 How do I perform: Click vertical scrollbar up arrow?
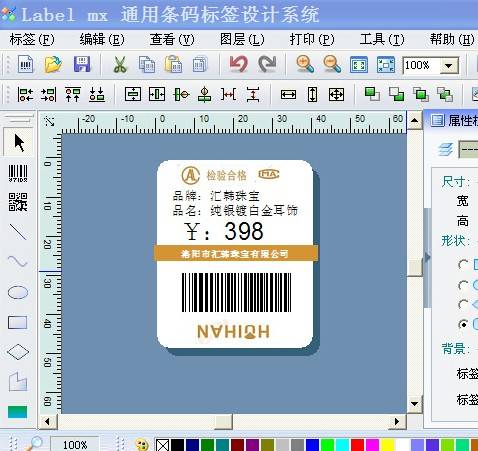pyautogui.click(x=414, y=119)
